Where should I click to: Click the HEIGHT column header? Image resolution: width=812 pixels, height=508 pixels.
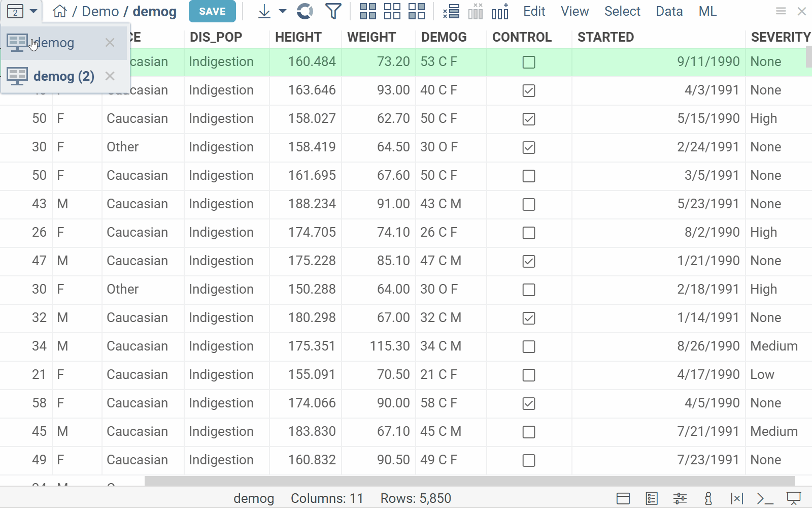point(298,37)
